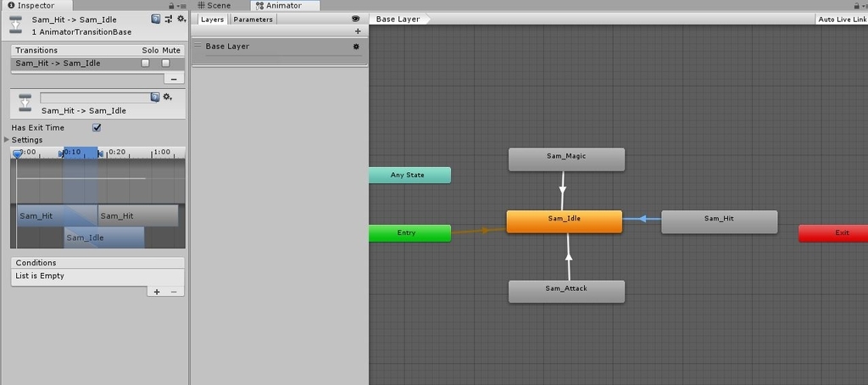Toggle the Auto Live Link button
Viewport: 868px width, 385px height.
pyautogui.click(x=842, y=20)
